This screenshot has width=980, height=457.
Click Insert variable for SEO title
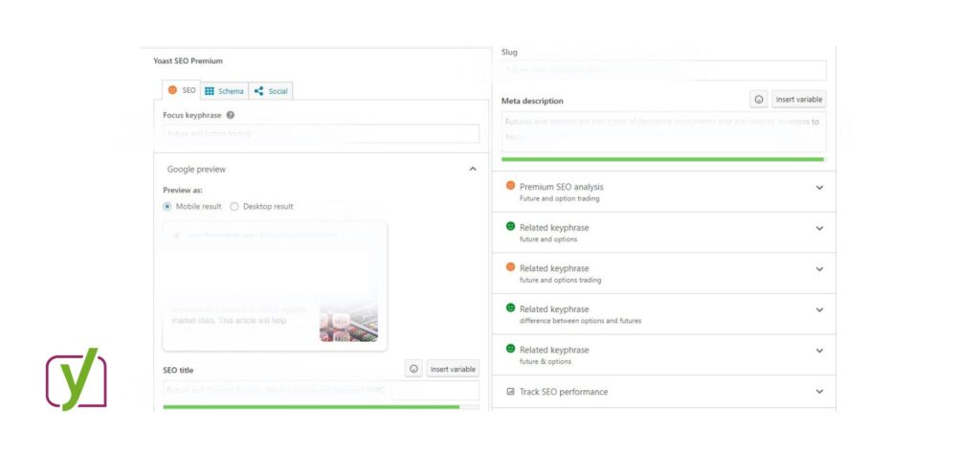click(x=453, y=369)
